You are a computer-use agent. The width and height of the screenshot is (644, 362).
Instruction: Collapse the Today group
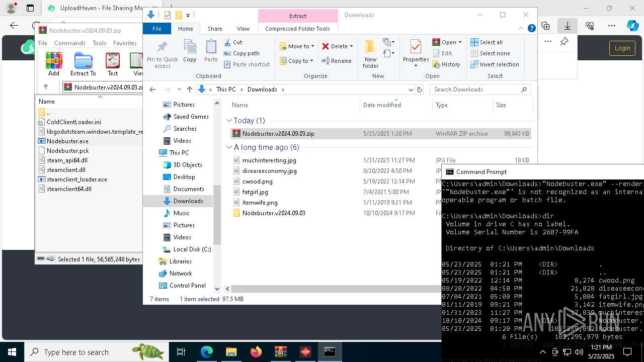point(229,121)
